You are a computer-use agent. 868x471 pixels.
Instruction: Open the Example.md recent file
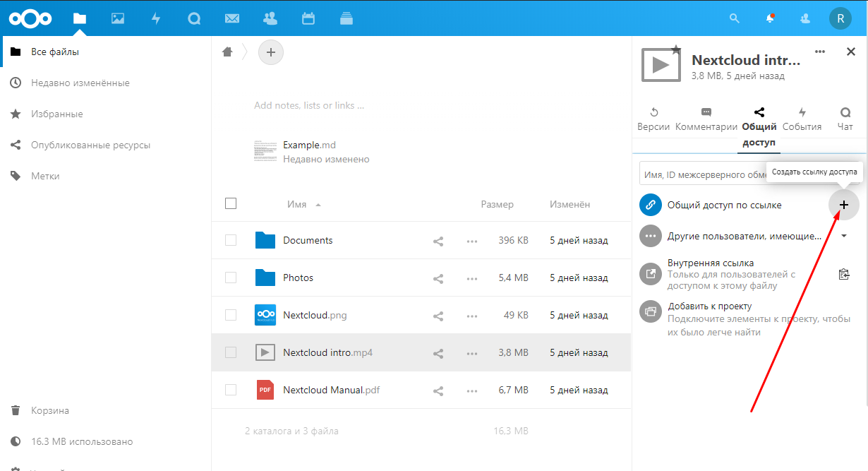click(312, 151)
